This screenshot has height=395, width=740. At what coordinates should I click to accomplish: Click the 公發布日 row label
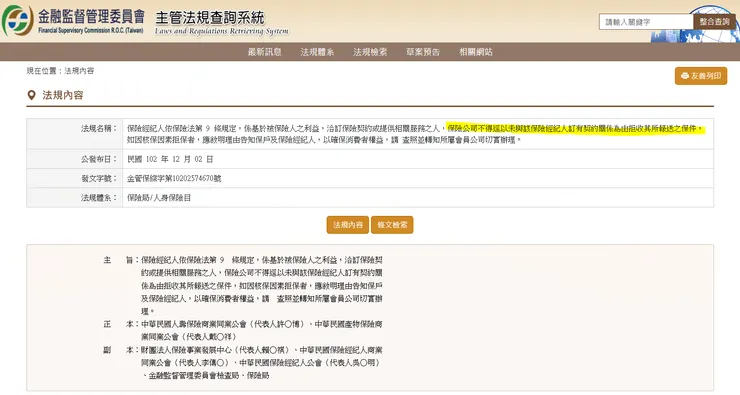(x=99, y=159)
